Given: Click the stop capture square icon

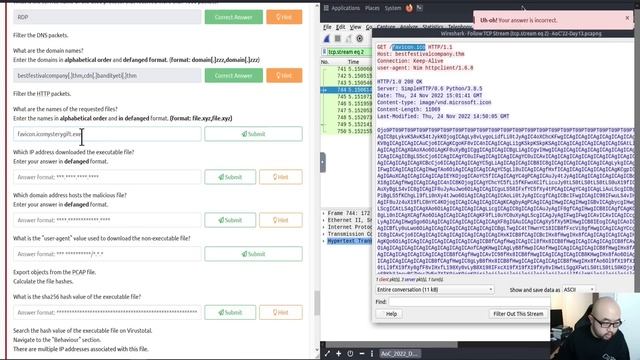Looking at the screenshot, I should point(338,39).
